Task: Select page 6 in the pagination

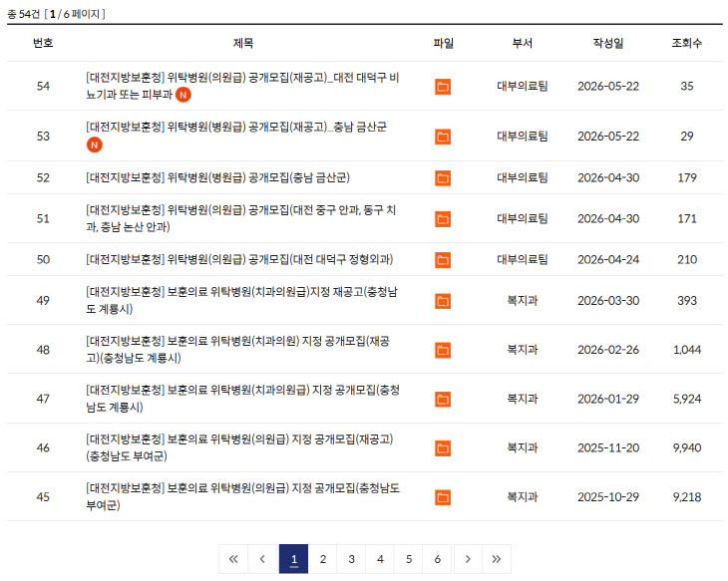Action: [x=437, y=559]
